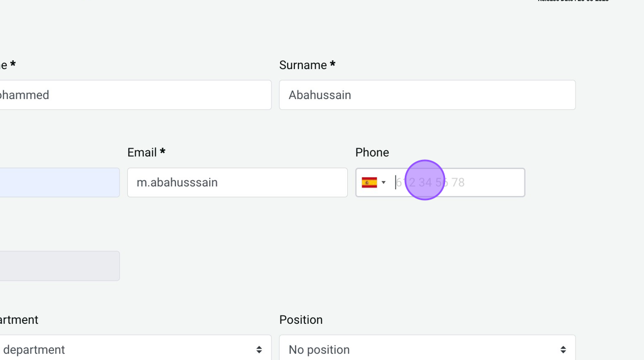644x360 pixels.
Task: Click the required asterisk beside Surname
Action: tap(332, 65)
